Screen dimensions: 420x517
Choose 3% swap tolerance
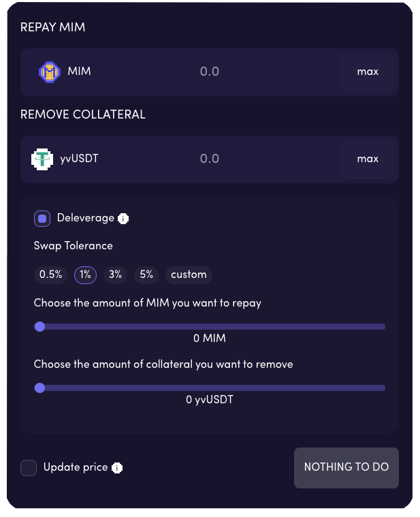tap(115, 275)
